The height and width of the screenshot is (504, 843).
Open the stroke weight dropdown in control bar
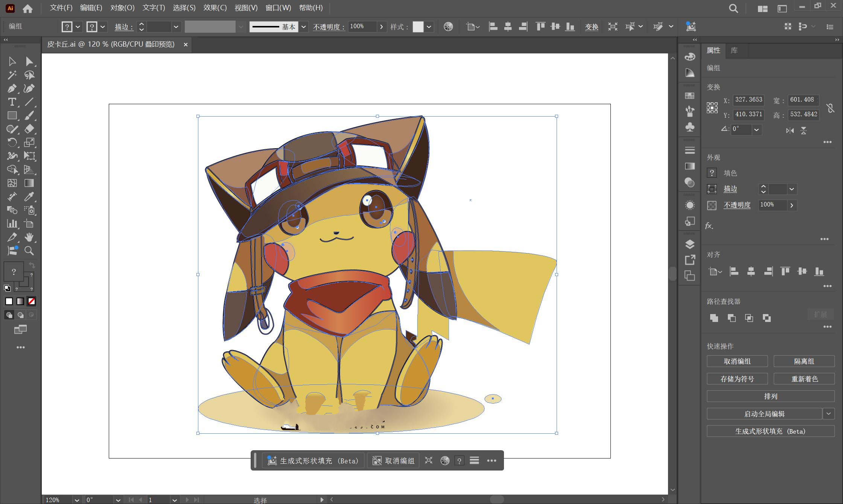176,27
